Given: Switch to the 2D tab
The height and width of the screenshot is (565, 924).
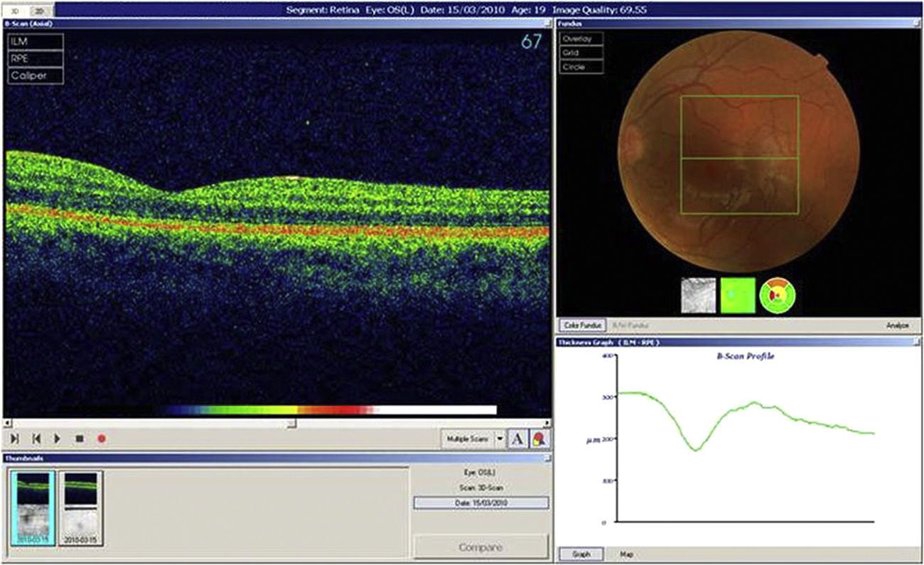Looking at the screenshot, I should click(x=40, y=10).
